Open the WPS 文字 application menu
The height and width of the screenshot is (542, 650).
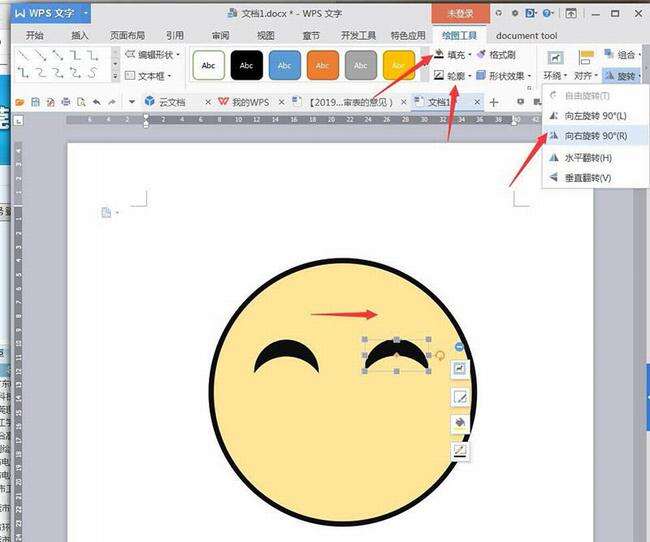(51, 13)
